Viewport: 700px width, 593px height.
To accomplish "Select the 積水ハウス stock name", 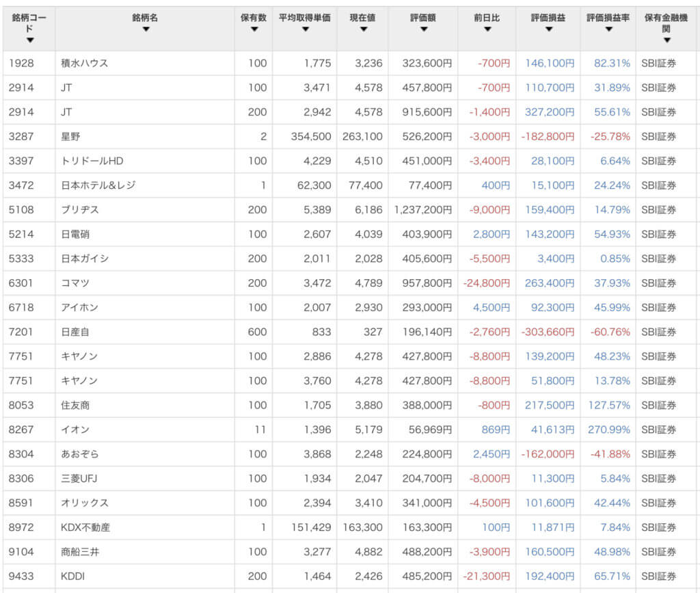I will (85, 63).
